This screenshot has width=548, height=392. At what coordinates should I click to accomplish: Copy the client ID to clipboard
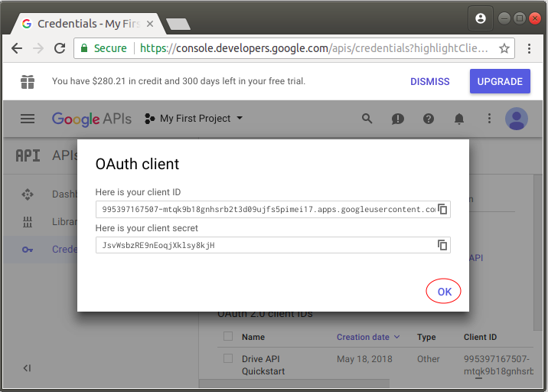tap(442, 209)
